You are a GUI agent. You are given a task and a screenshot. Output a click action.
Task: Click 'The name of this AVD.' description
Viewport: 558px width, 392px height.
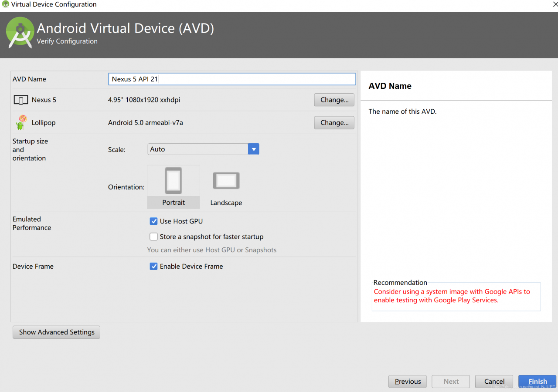tap(402, 112)
